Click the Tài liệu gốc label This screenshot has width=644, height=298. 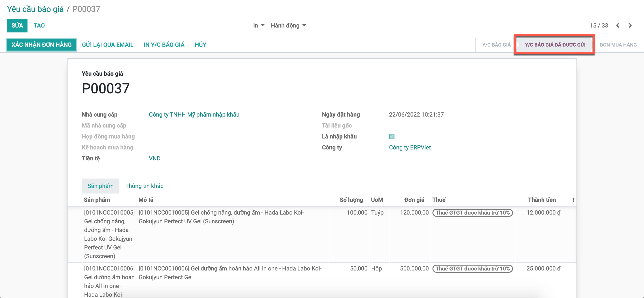click(337, 126)
